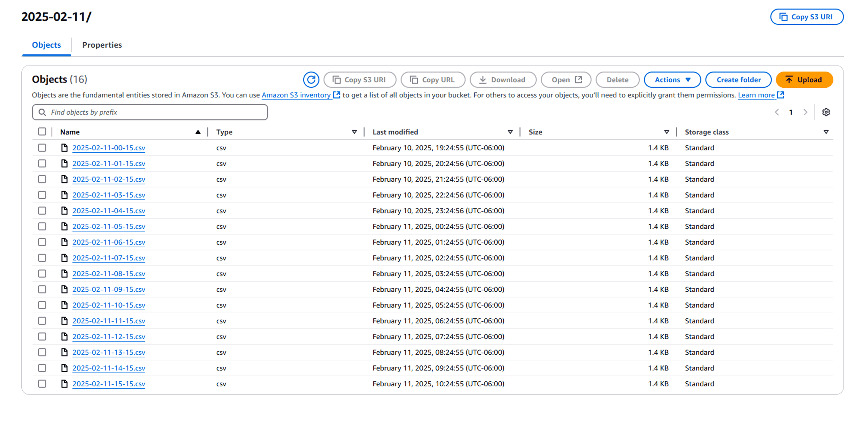Click the external link icon after Amazon S3 inventory
This screenshot has height=426, width=868.
(337, 95)
